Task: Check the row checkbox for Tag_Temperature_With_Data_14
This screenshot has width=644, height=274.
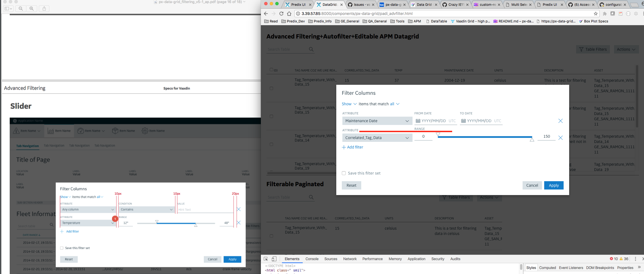Action: pyautogui.click(x=271, y=144)
